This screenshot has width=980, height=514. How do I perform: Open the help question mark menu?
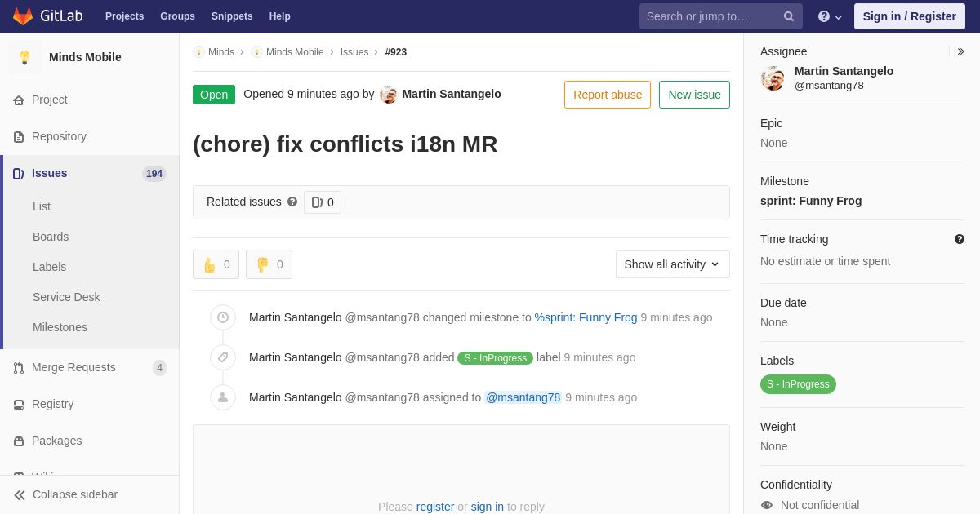[x=830, y=16]
